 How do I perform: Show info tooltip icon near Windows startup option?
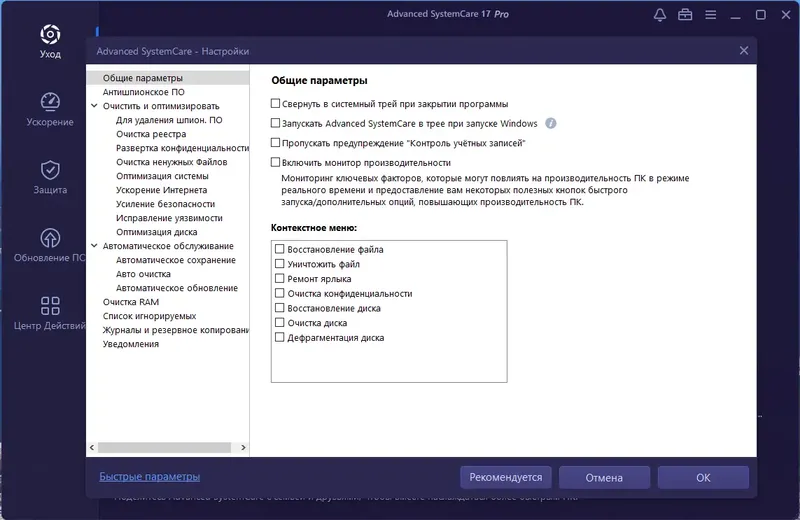pos(551,123)
